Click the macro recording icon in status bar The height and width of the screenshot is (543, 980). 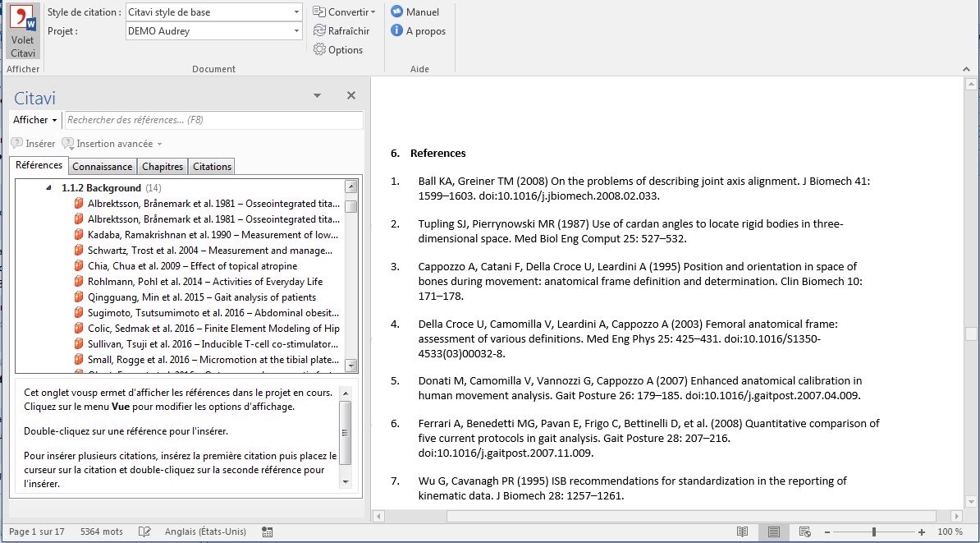[x=267, y=531]
